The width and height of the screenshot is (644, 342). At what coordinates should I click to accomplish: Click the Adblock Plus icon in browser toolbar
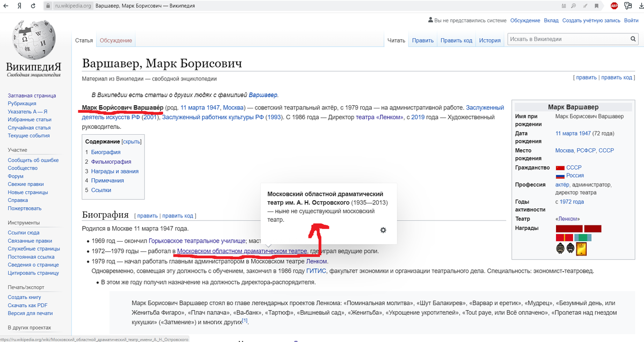[x=614, y=5]
